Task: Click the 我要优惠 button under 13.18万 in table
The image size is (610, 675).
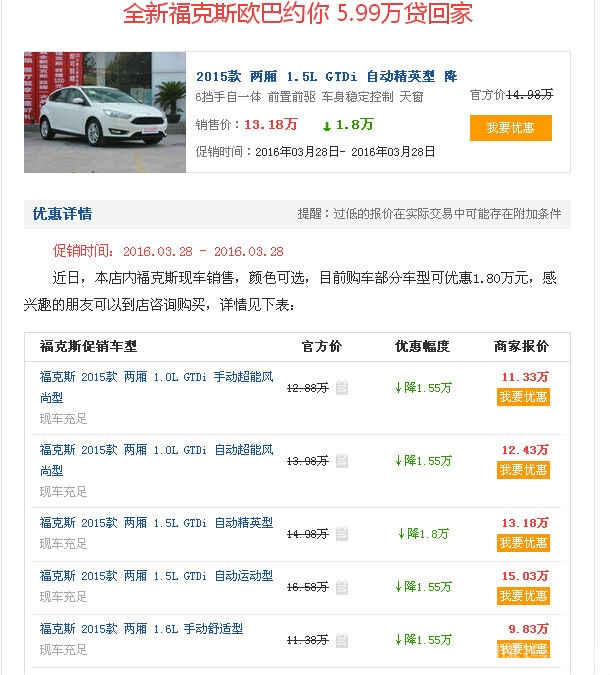Action: pyautogui.click(x=523, y=543)
